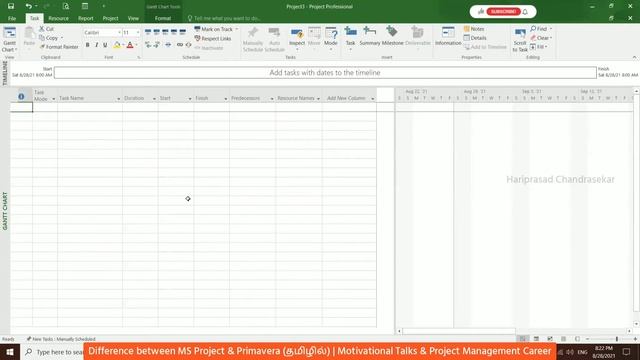Screen dimensions: 640x360
Task: Open task Notes
Action: (474, 29)
